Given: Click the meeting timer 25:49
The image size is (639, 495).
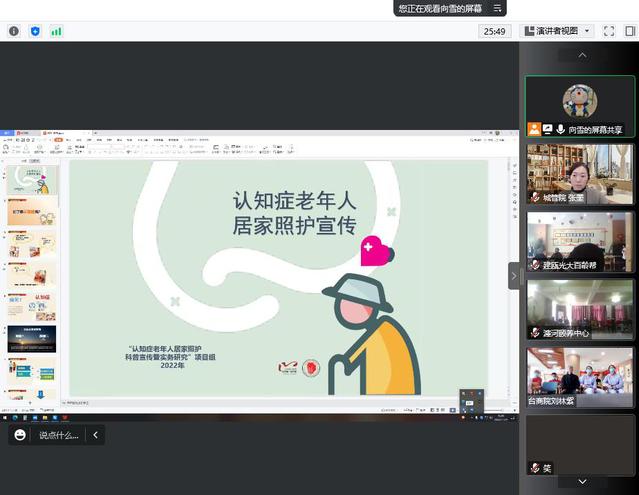Looking at the screenshot, I should 494,31.
